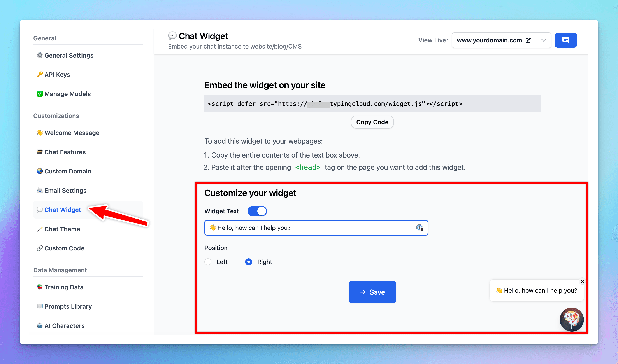Click the embed script code box

372,104
